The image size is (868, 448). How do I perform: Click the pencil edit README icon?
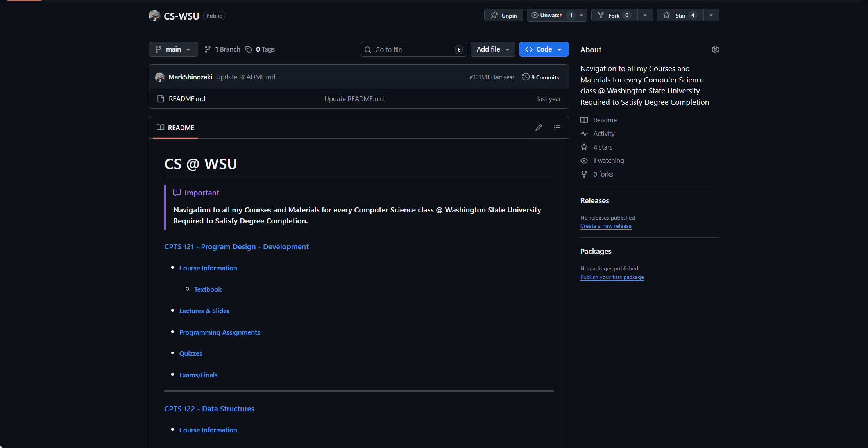[x=539, y=128]
